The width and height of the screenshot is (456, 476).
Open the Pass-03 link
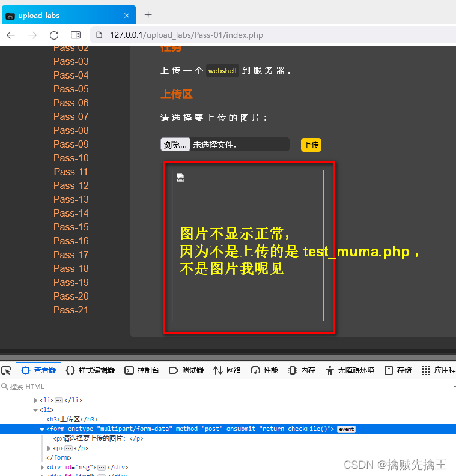click(x=71, y=61)
